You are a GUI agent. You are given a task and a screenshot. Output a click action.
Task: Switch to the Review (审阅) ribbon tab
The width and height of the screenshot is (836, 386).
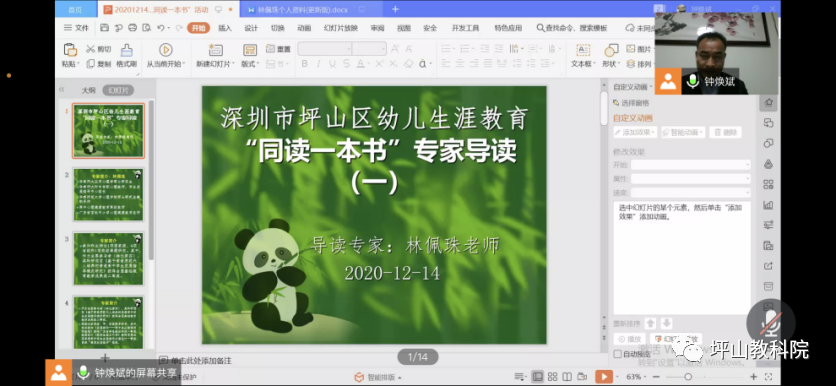point(377,28)
